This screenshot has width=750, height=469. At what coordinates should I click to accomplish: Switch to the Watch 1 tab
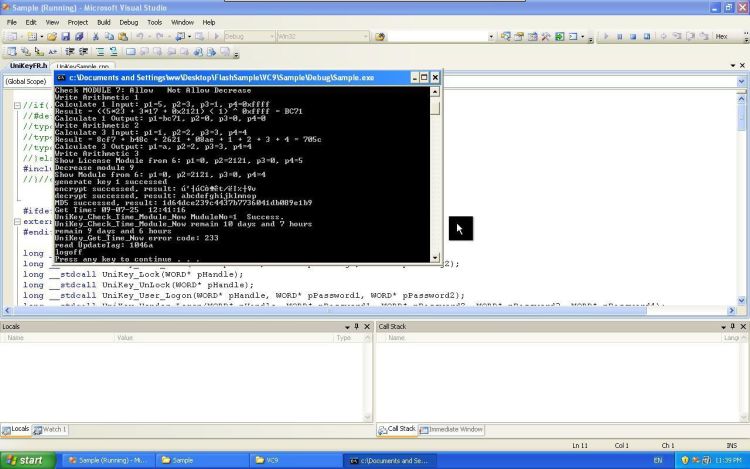click(50, 429)
